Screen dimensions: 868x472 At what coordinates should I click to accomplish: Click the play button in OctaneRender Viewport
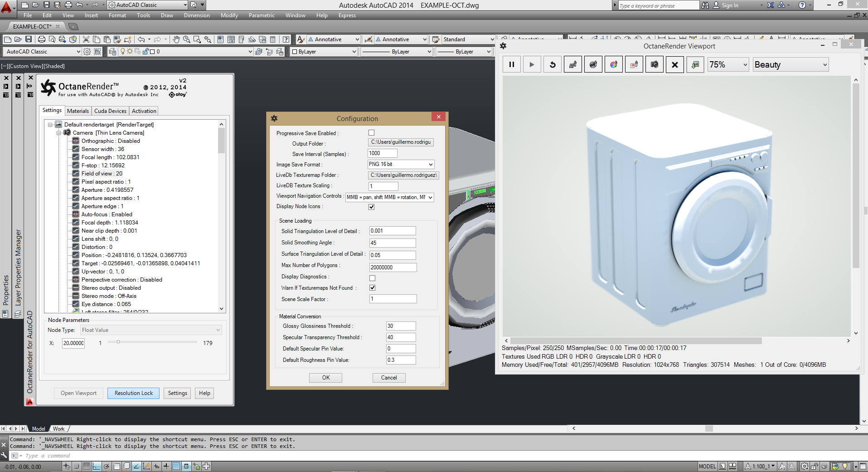(532, 65)
